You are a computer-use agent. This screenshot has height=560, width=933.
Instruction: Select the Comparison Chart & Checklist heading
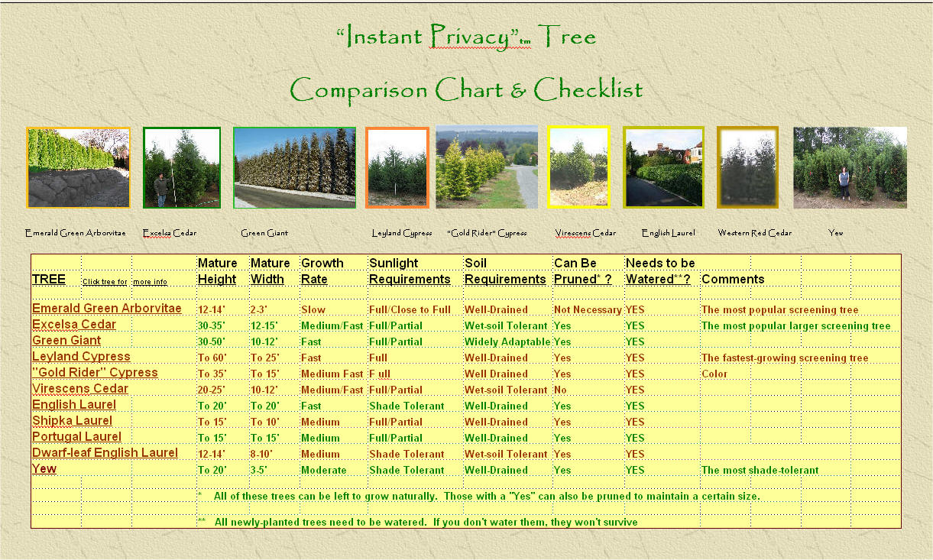click(466, 90)
